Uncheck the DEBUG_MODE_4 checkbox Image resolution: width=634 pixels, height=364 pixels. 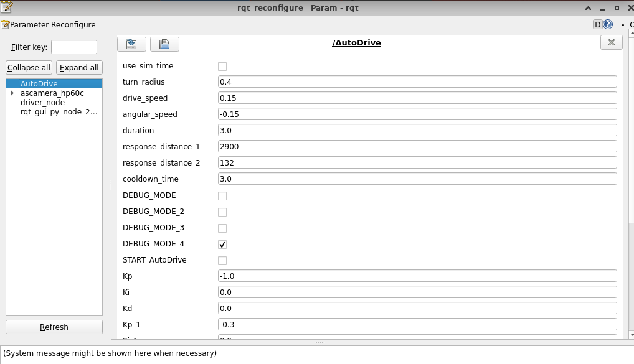pos(222,244)
